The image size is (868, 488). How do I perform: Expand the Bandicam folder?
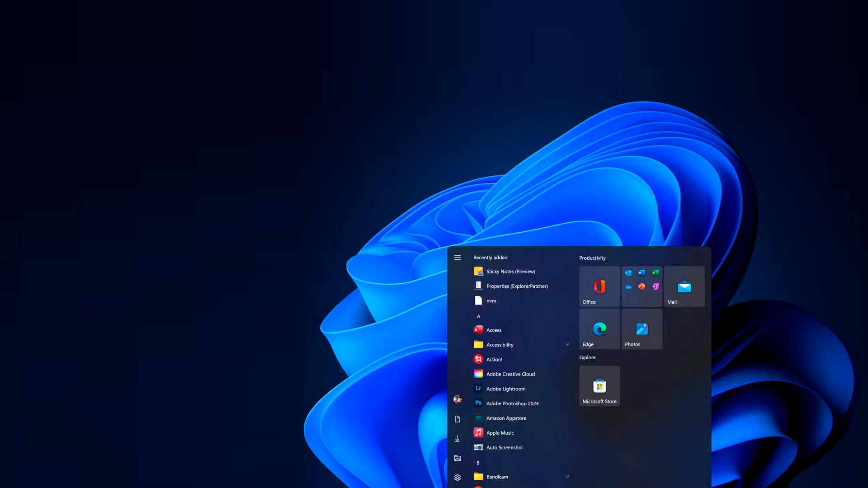coord(567,477)
